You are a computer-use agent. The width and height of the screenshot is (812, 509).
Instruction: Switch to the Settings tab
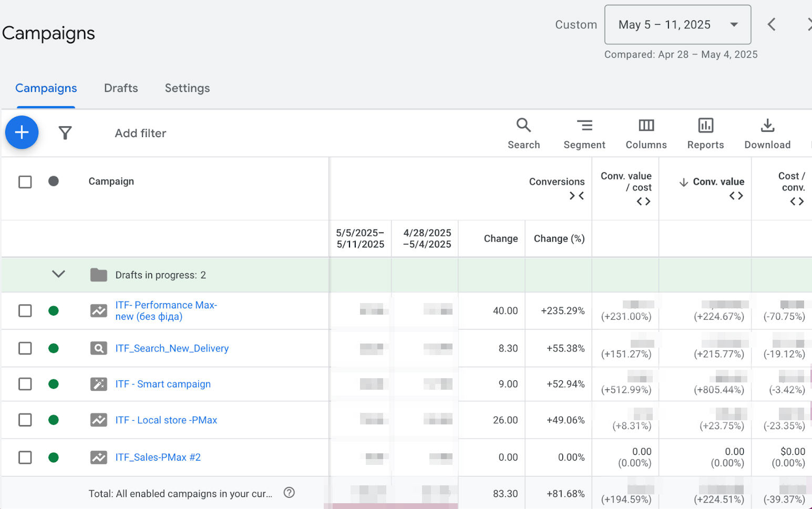point(187,88)
